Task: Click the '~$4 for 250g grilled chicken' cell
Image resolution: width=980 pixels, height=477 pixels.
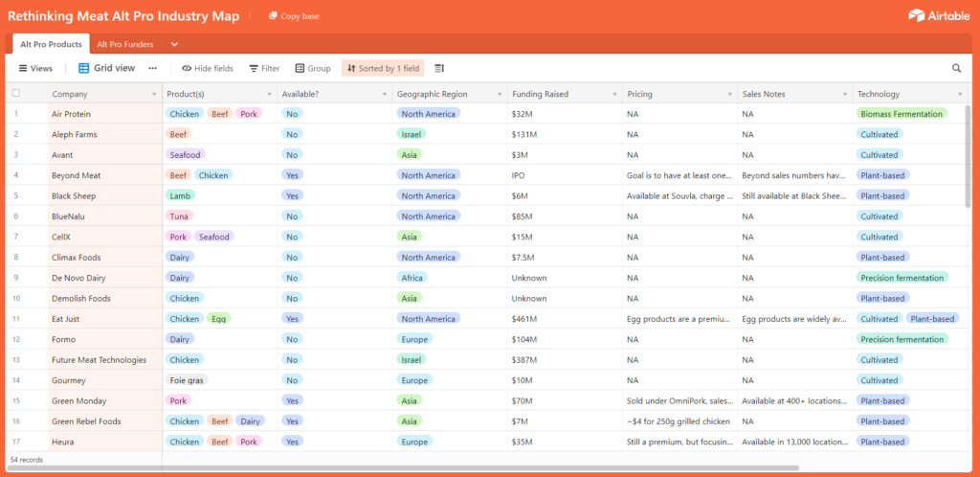Action: pos(679,421)
